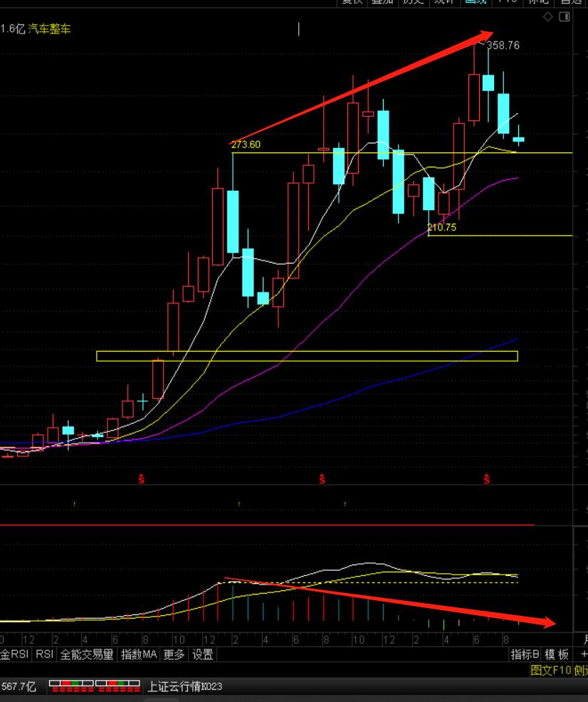Click the red-green market breadth indicator
Image resolution: width=588 pixels, height=702 pixels.
pyautogui.click(x=94, y=686)
